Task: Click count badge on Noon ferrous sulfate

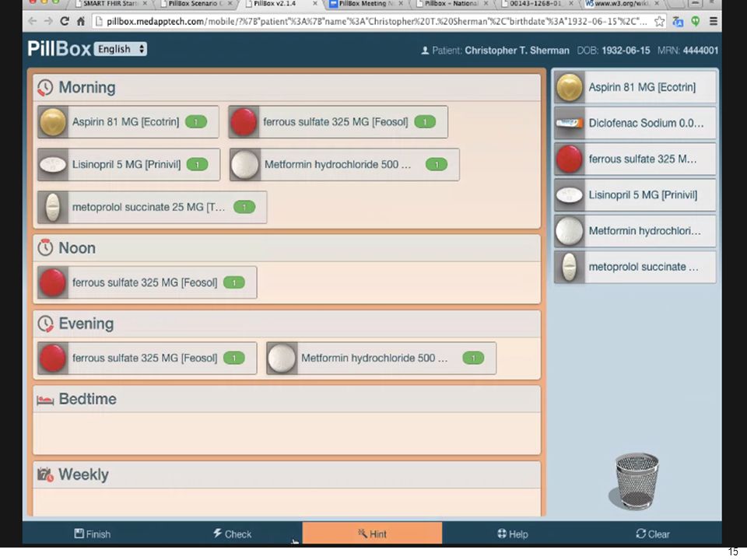Action: click(234, 282)
